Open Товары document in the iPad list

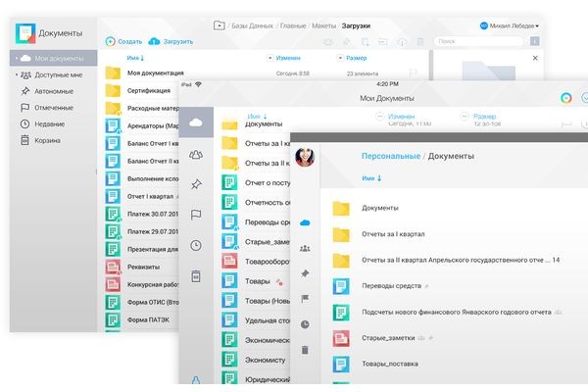click(x=257, y=281)
